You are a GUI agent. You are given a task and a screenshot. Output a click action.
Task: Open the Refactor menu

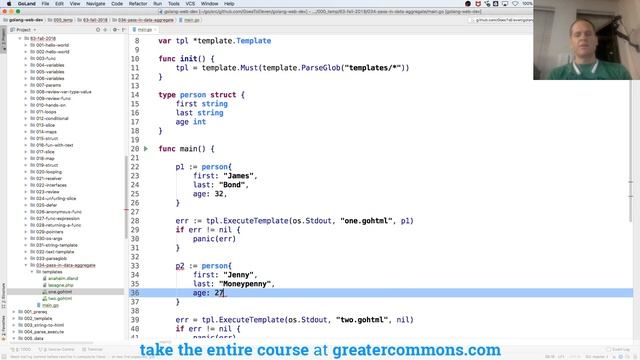pos(138,4)
